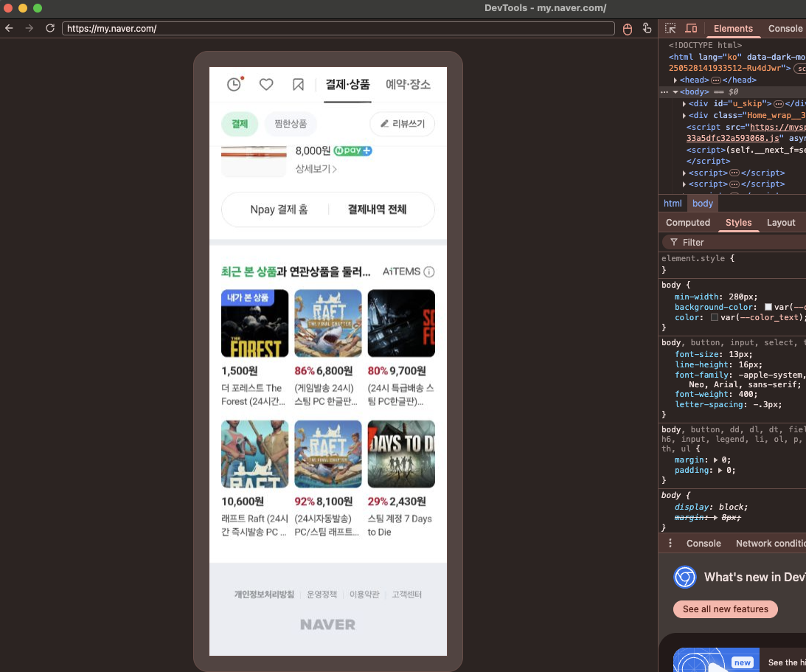Expand the padding property triangle
The width and height of the screenshot is (806, 672).
tap(720, 471)
